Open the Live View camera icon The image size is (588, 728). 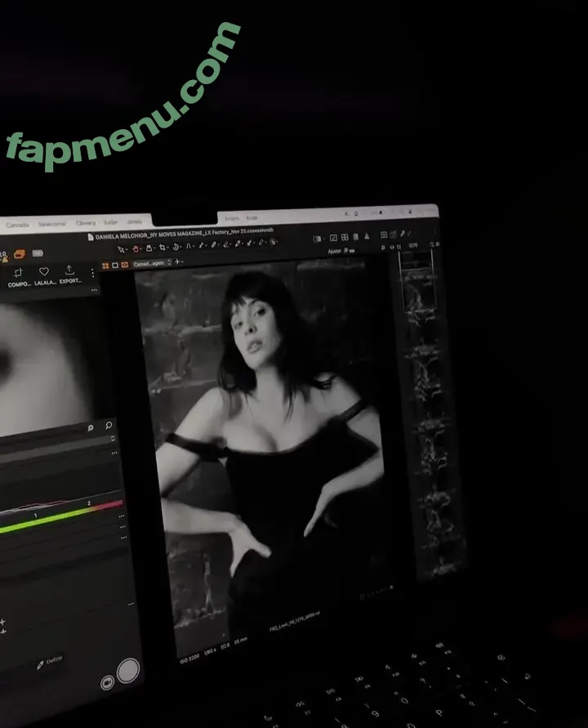click(x=106, y=682)
